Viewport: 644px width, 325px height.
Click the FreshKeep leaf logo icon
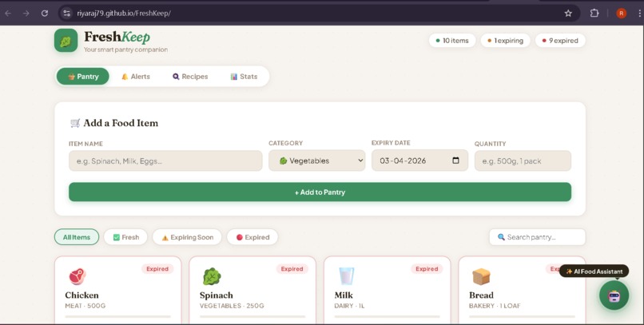pyautogui.click(x=66, y=41)
